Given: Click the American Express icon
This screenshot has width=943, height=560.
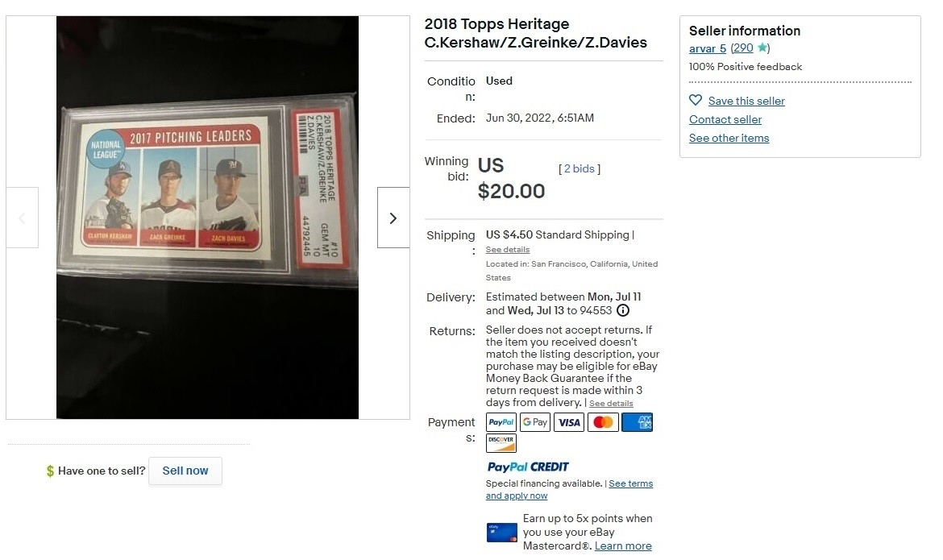Looking at the screenshot, I should point(637,422).
